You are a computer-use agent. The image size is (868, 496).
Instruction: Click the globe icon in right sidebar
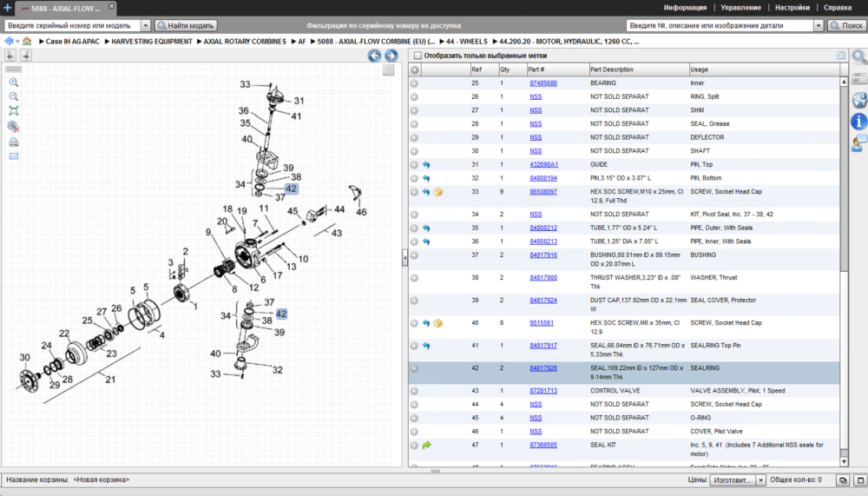[x=859, y=100]
